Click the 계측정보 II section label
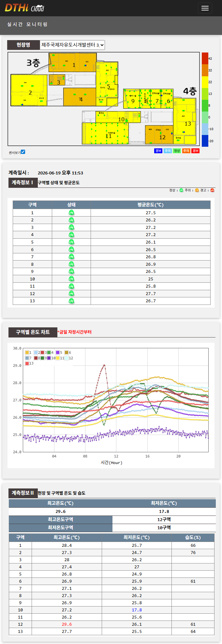 [23, 493]
